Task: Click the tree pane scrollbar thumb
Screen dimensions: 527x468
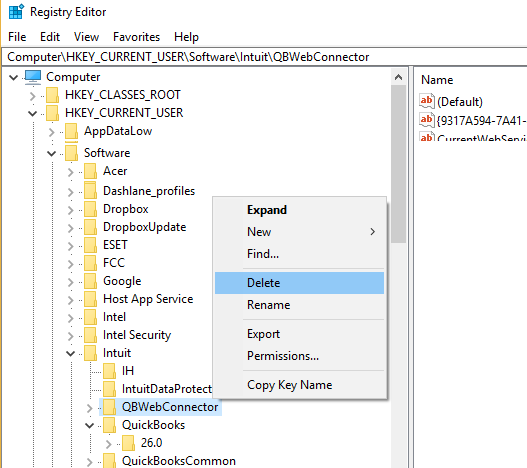Action: tap(399, 164)
